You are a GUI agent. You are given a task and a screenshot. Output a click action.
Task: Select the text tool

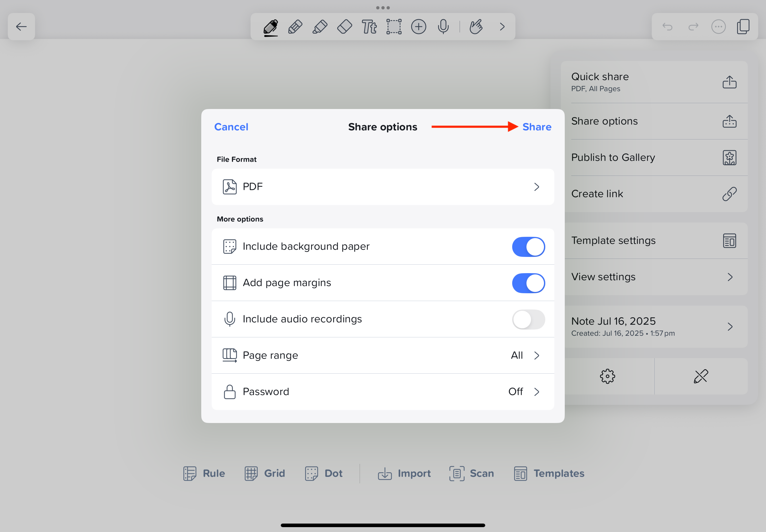369,27
